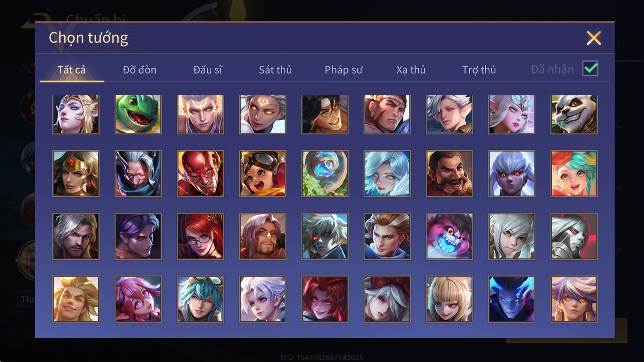This screenshot has width=644, height=362.
Task: Open the Trợ thủ tab
Action: [x=479, y=70]
